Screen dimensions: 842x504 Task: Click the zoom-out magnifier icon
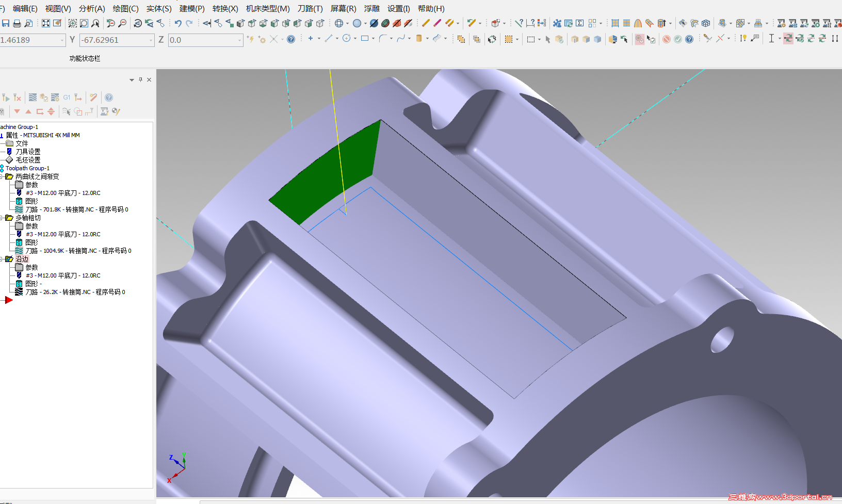click(122, 23)
